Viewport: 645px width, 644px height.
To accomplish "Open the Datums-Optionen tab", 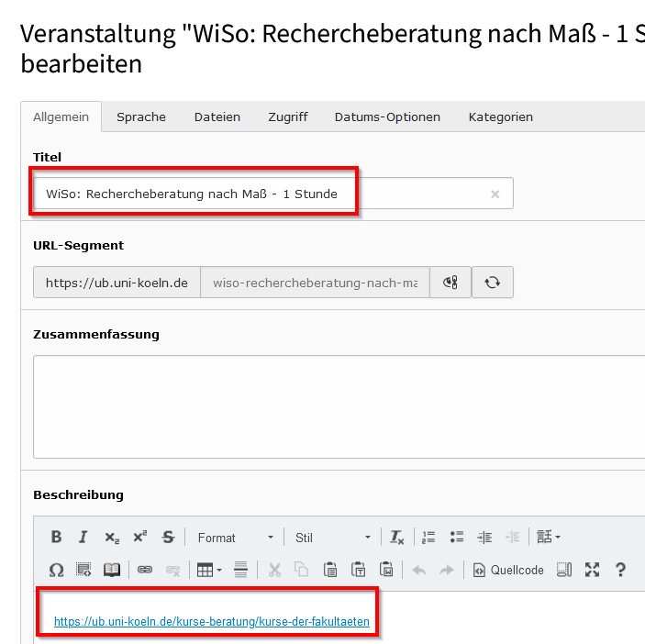I will pyautogui.click(x=387, y=117).
